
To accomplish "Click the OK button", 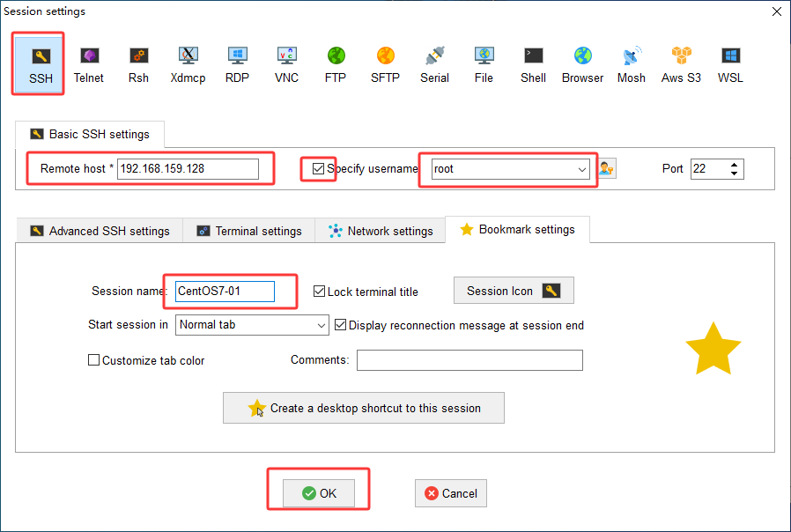I will coord(319,493).
